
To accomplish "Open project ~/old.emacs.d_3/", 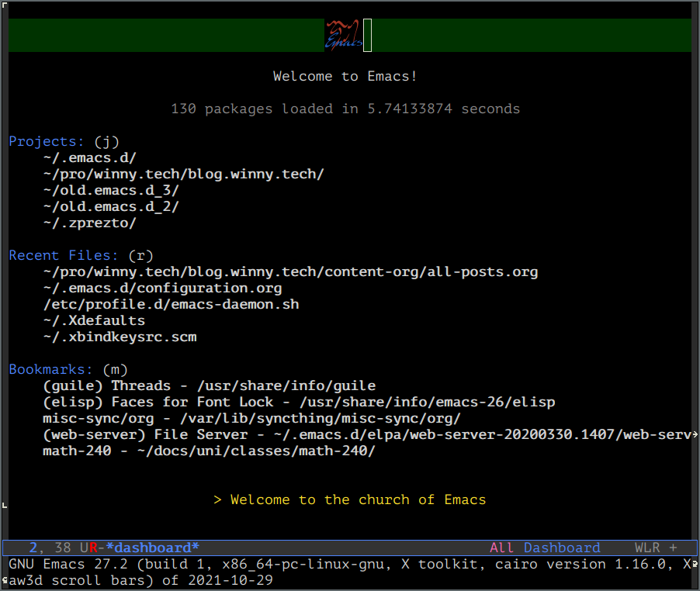I will pos(111,191).
